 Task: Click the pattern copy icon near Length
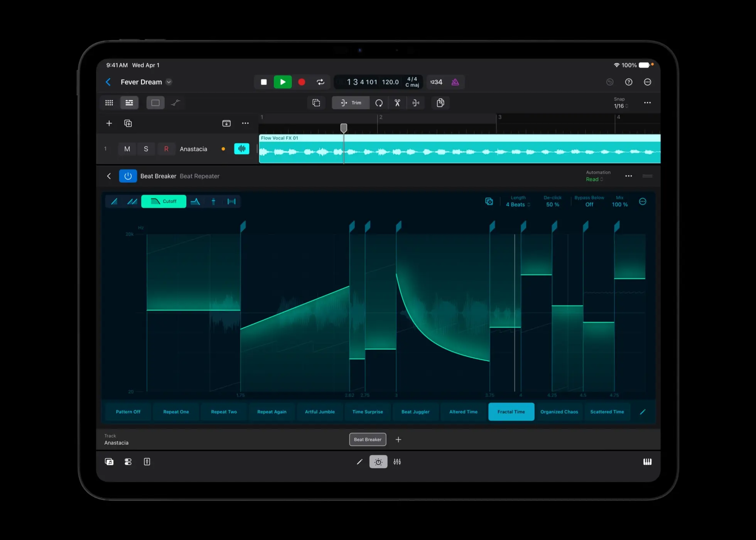pos(489,201)
